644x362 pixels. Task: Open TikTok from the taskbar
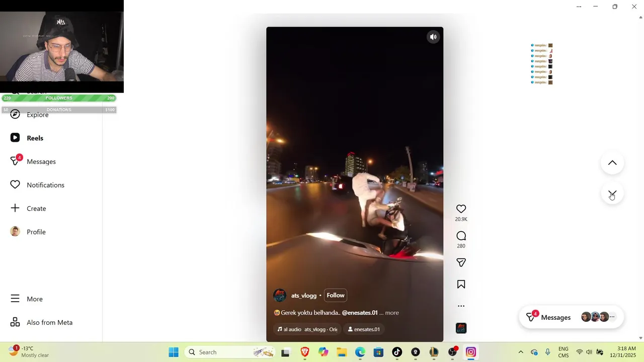pyautogui.click(x=397, y=352)
